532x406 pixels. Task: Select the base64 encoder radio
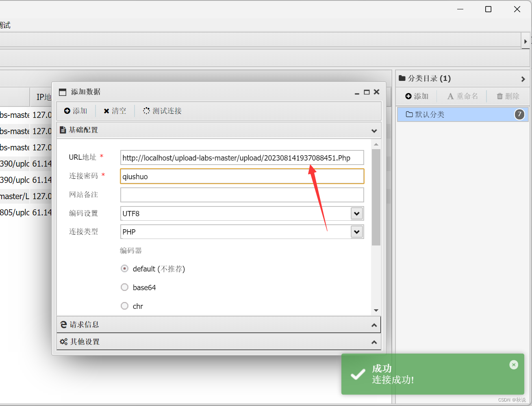(x=125, y=287)
